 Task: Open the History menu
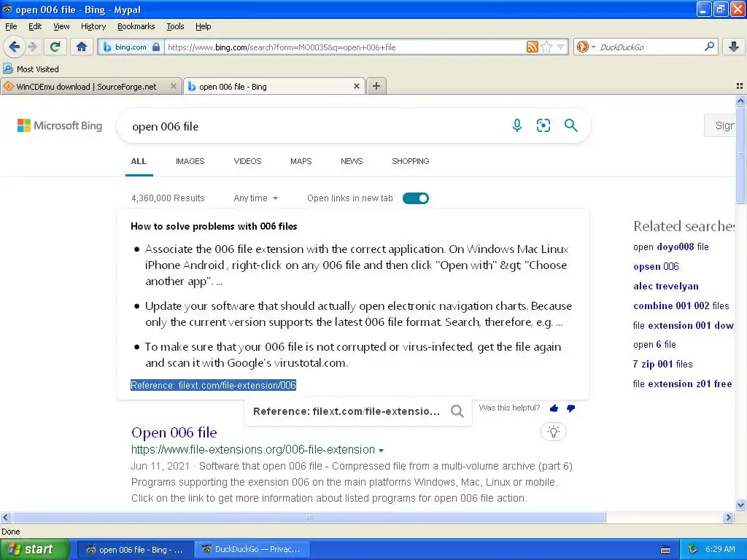[x=93, y=26]
